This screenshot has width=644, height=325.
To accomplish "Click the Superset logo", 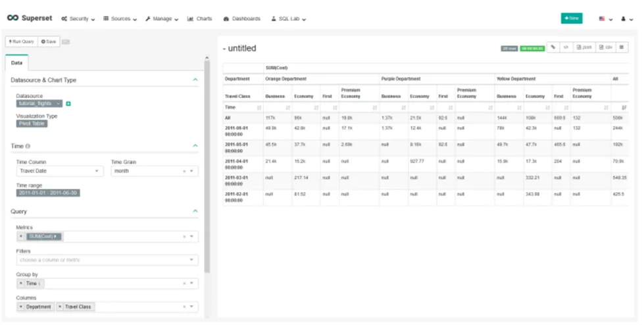I will coord(30,18).
